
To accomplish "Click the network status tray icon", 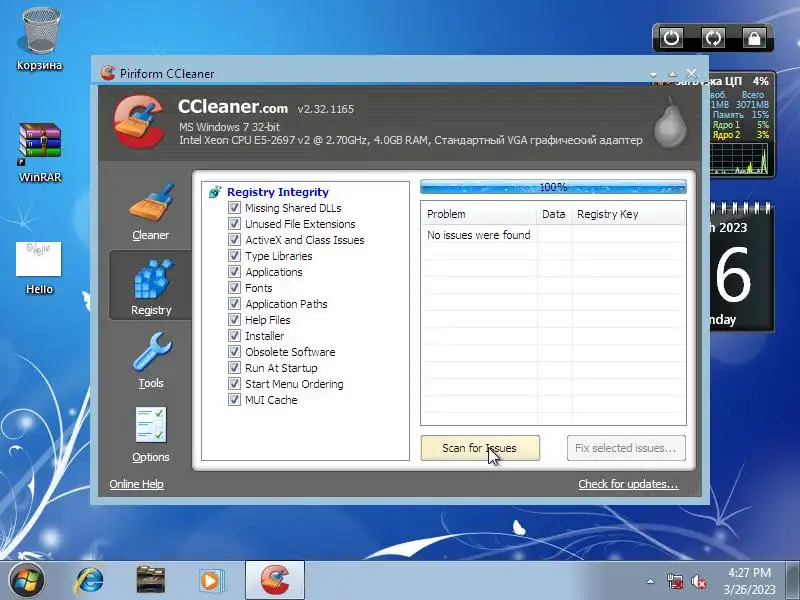I will pos(675,581).
